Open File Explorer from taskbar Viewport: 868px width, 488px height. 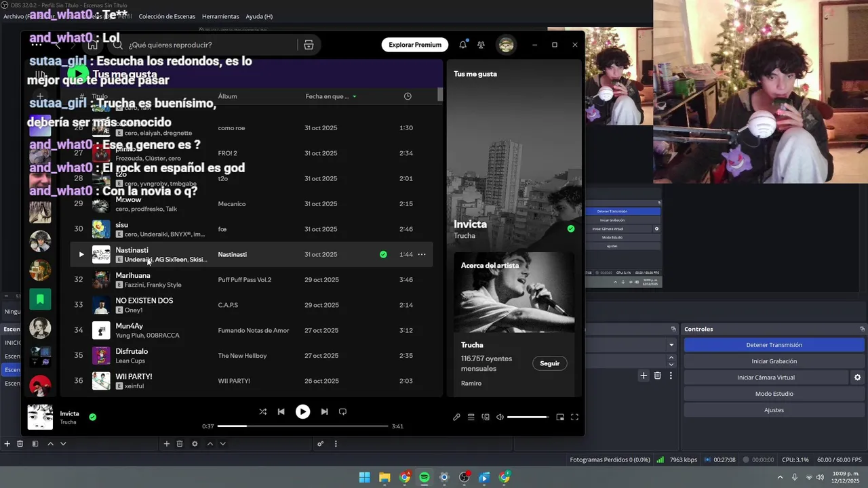(x=384, y=477)
